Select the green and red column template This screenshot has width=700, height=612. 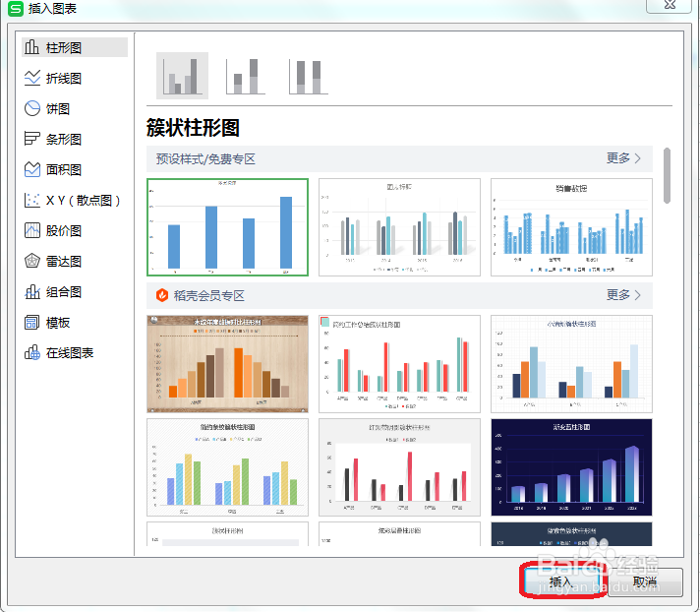tap(399, 364)
